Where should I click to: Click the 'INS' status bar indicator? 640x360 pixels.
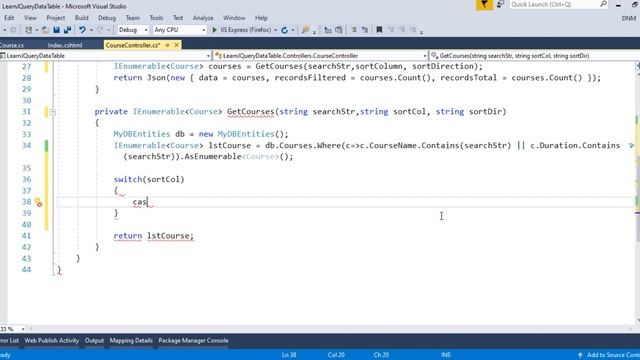pyautogui.click(x=446, y=355)
